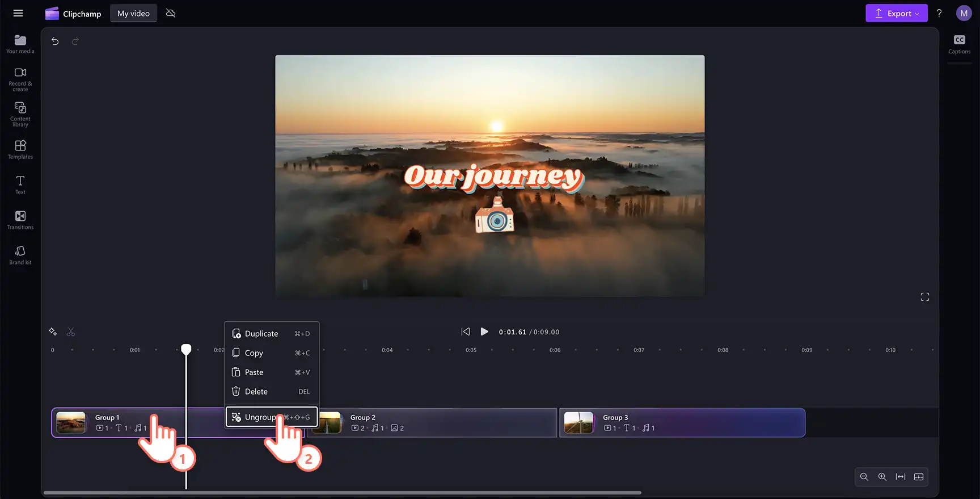Open Record & create panel
Screen dimensions: 980x499
click(x=20, y=79)
